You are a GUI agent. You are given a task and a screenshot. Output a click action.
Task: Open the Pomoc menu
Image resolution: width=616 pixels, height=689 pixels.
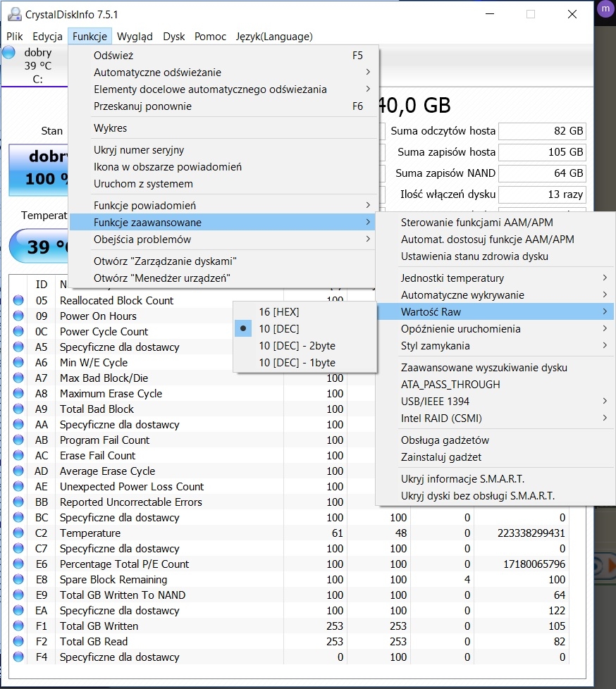210,37
